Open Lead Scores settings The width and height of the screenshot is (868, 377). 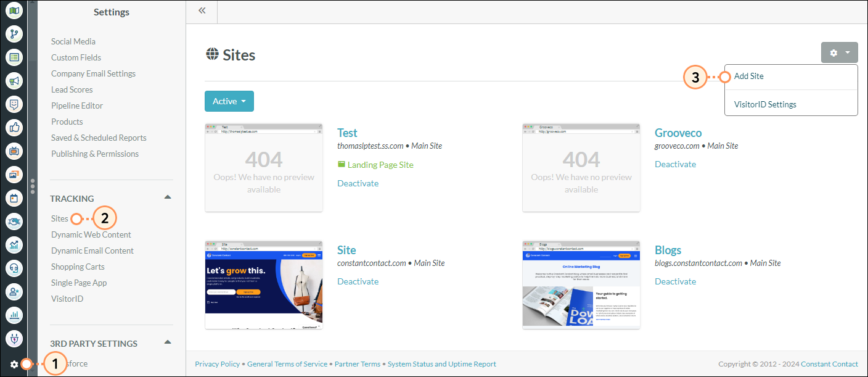coord(72,89)
